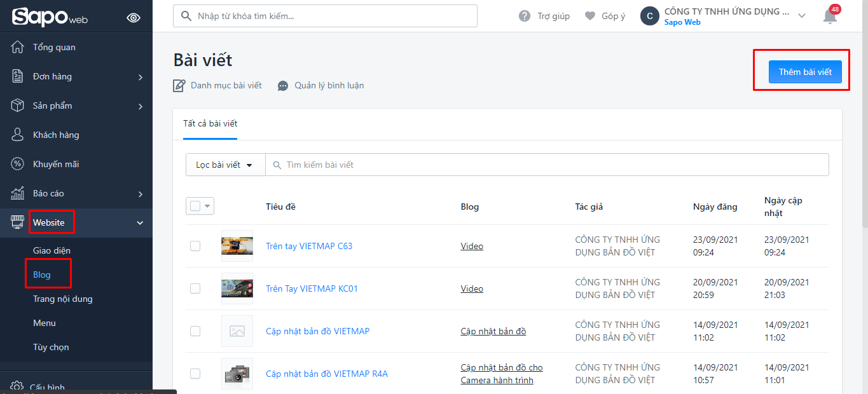868x394 pixels.
Task: Open Cập nhật bản đồ cho Camera hành trình
Action: (x=502, y=374)
